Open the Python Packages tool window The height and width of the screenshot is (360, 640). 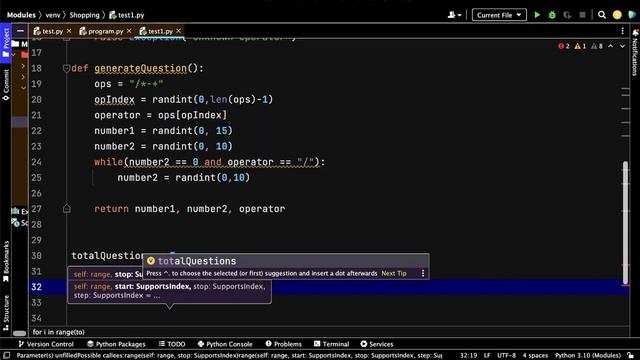[116, 344]
